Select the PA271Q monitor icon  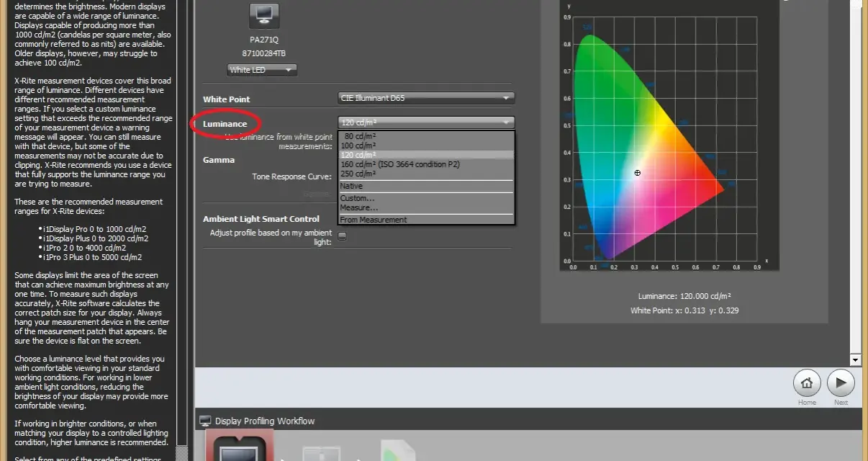(264, 16)
